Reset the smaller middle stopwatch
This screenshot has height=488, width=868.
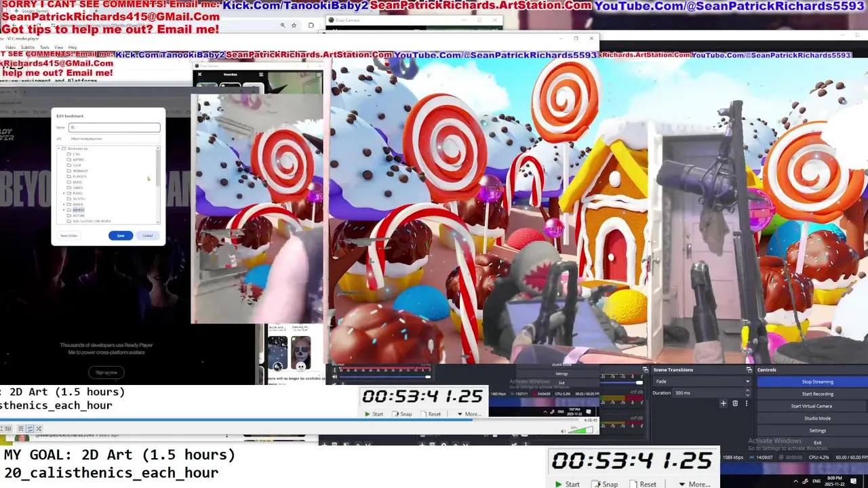[431, 414]
